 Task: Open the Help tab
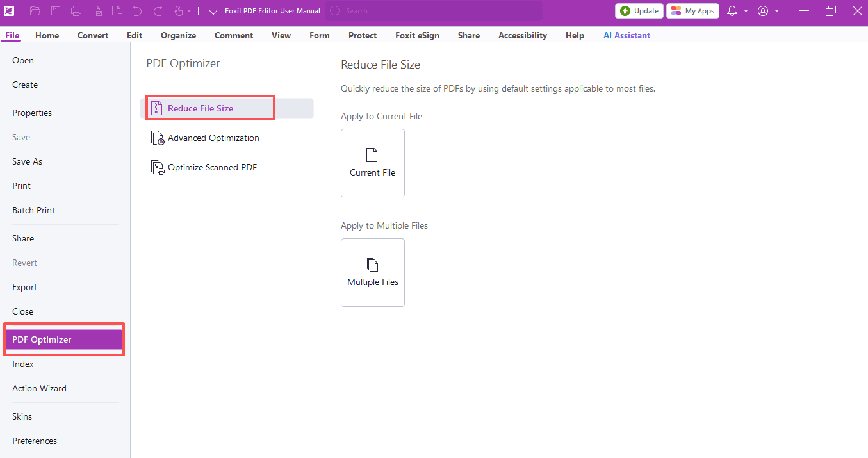pyautogui.click(x=575, y=35)
